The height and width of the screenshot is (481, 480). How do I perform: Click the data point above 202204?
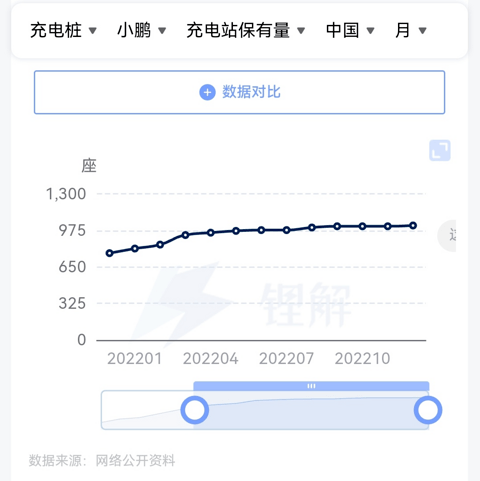(211, 233)
